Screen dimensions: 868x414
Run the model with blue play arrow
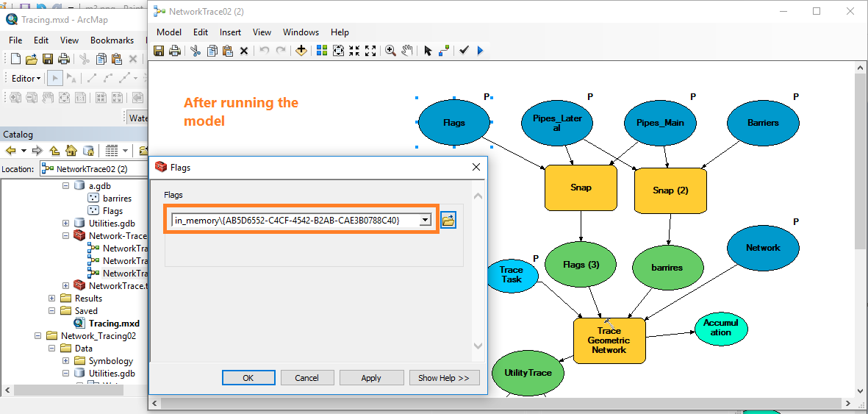point(480,51)
